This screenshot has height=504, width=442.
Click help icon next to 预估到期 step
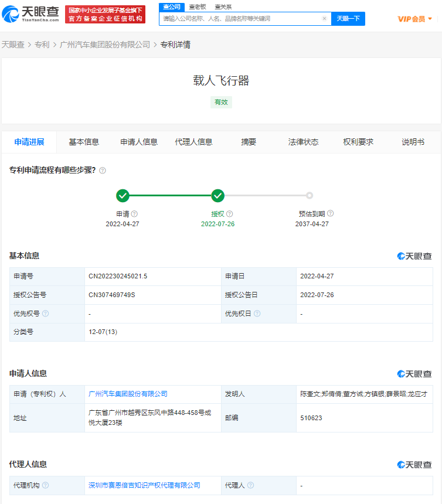tap(330, 213)
